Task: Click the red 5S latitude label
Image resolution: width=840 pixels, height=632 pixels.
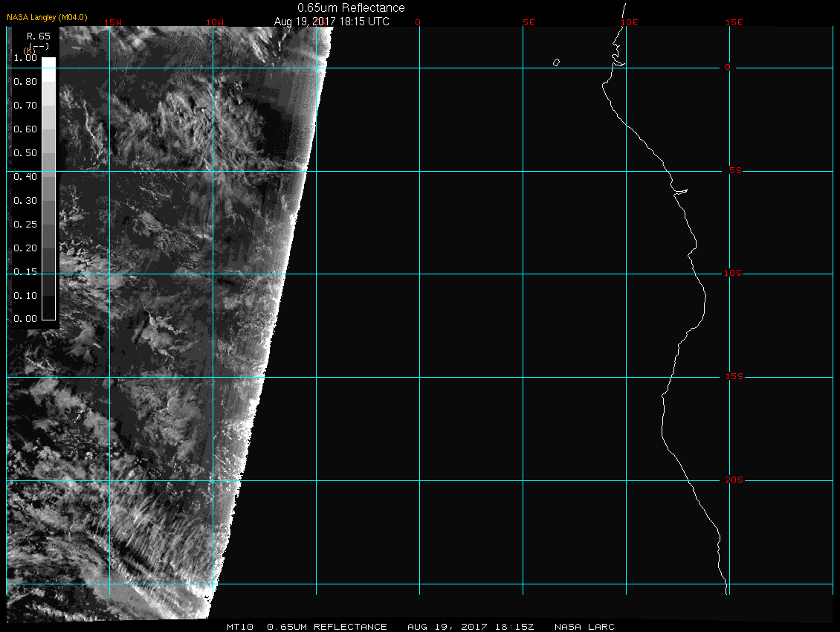Action: [x=735, y=171]
